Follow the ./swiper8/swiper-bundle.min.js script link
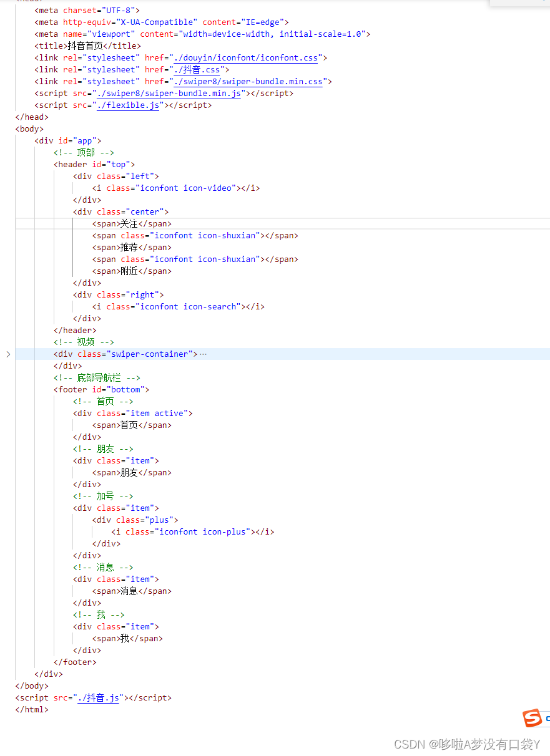Viewport: 550px width, 756px height. (169, 94)
